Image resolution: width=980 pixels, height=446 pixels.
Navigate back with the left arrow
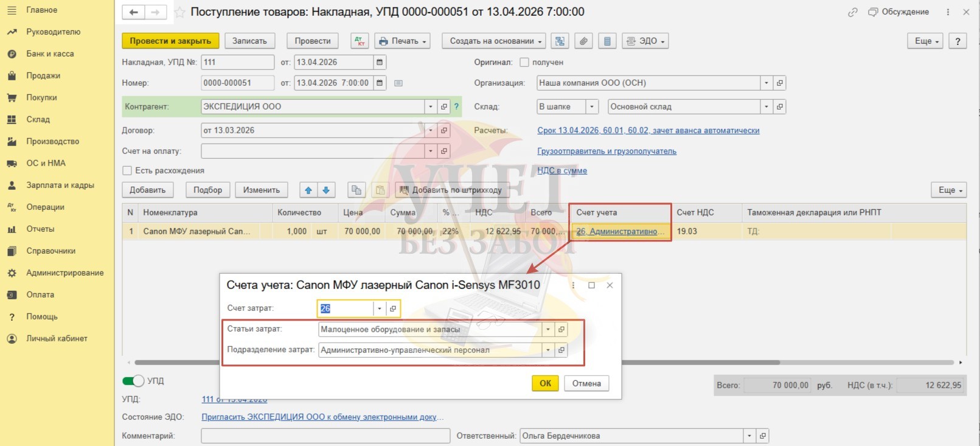pos(134,12)
